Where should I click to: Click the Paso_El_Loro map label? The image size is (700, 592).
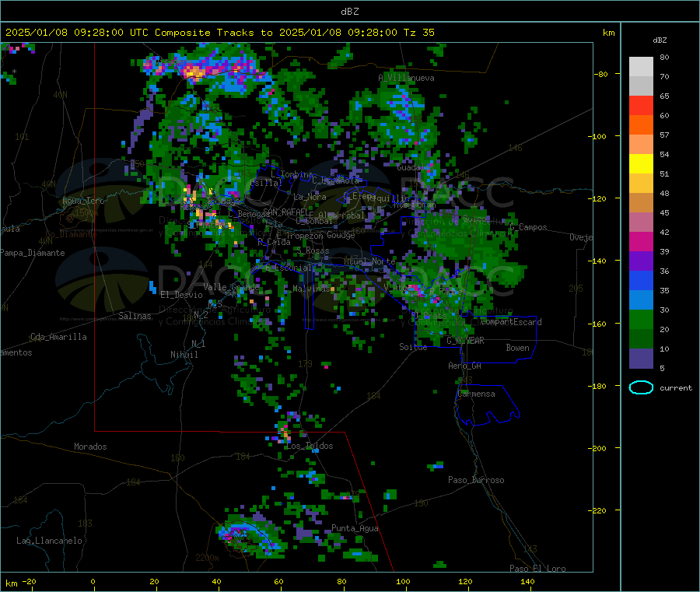[x=537, y=569]
